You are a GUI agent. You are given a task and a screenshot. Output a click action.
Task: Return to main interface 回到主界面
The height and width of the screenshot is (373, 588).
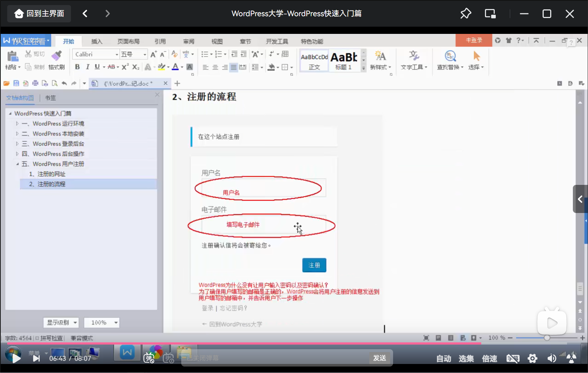pyautogui.click(x=39, y=14)
